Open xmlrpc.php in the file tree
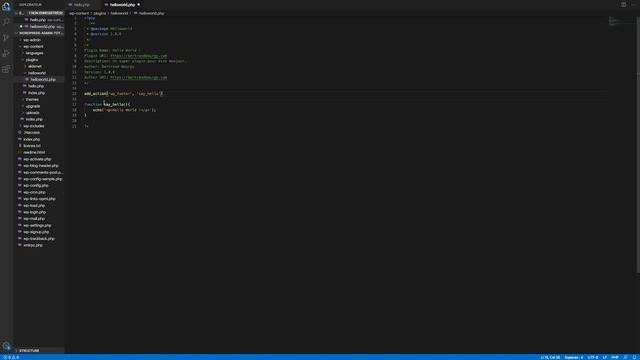Screen dimensions: 640x360 (33, 245)
